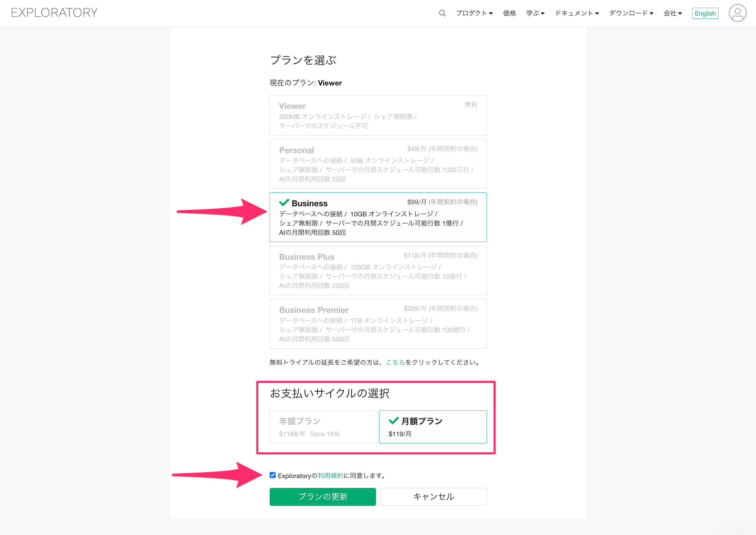Select the 年額プラン billing option

[323, 427]
